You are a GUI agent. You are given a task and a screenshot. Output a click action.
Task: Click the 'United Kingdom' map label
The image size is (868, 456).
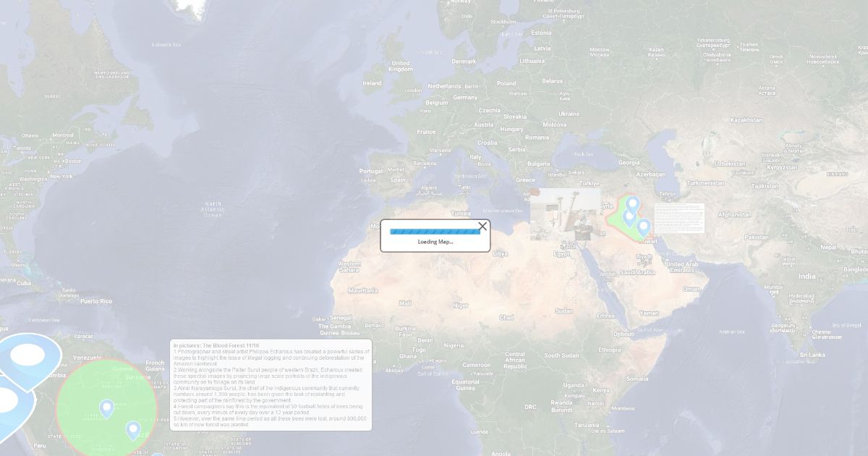[x=401, y=66]
